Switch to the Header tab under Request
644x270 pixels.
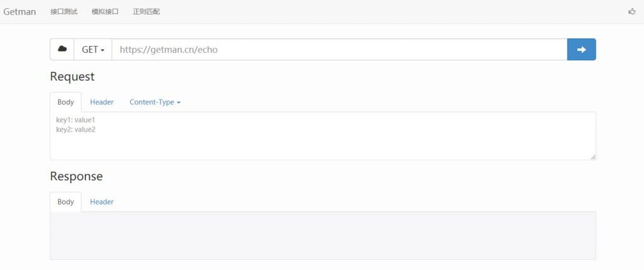coord(102,102)
